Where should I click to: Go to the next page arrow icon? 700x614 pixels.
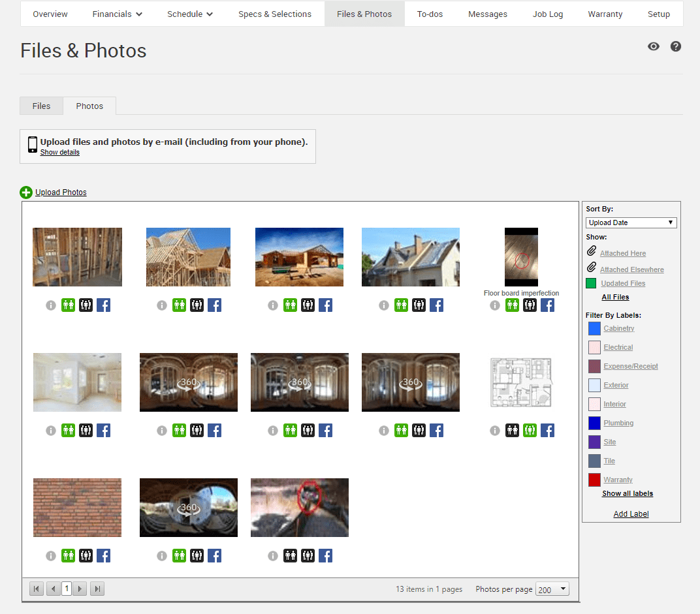pyautogui.click(x=80, y=589)
